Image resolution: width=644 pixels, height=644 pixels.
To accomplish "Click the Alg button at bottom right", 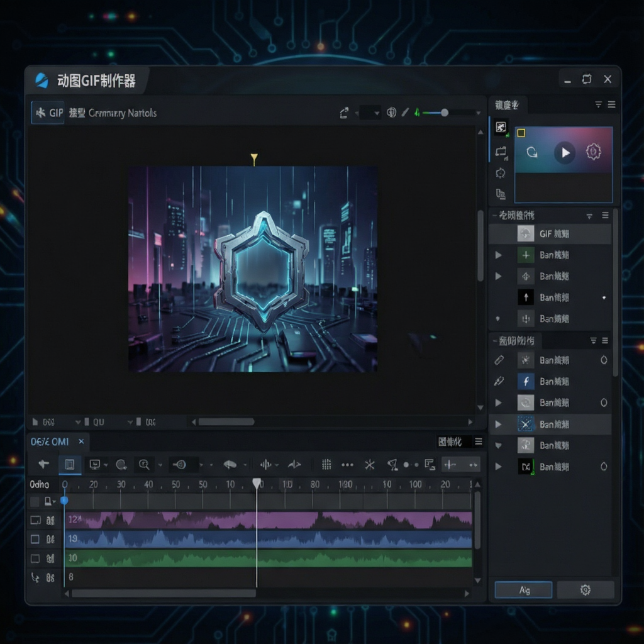I will pyautogui.click(x=524, y=590).
